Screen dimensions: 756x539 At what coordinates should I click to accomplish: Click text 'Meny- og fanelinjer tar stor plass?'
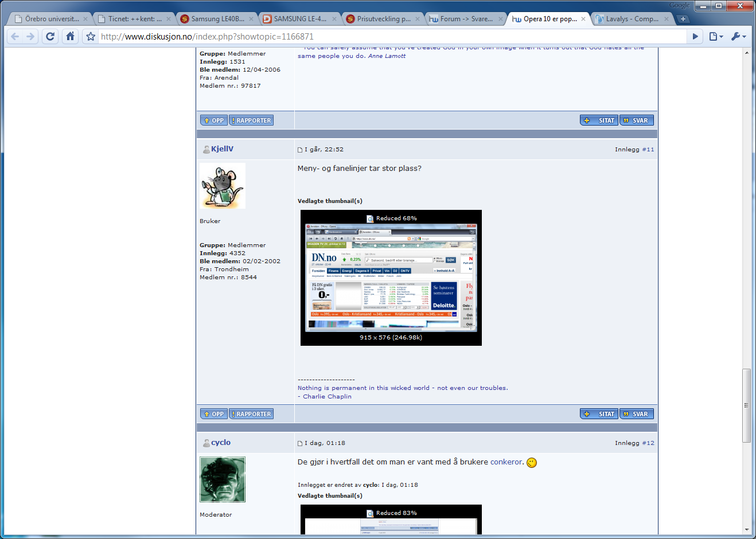[x=360, y=169]
